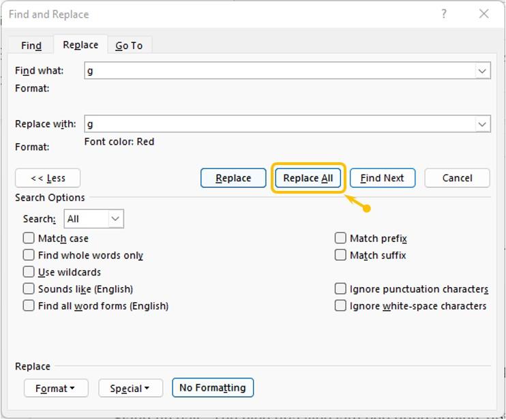Viewport: 506px width, 420px height.
Task: Tick Find whole words only
Action: tap(29, 255)
